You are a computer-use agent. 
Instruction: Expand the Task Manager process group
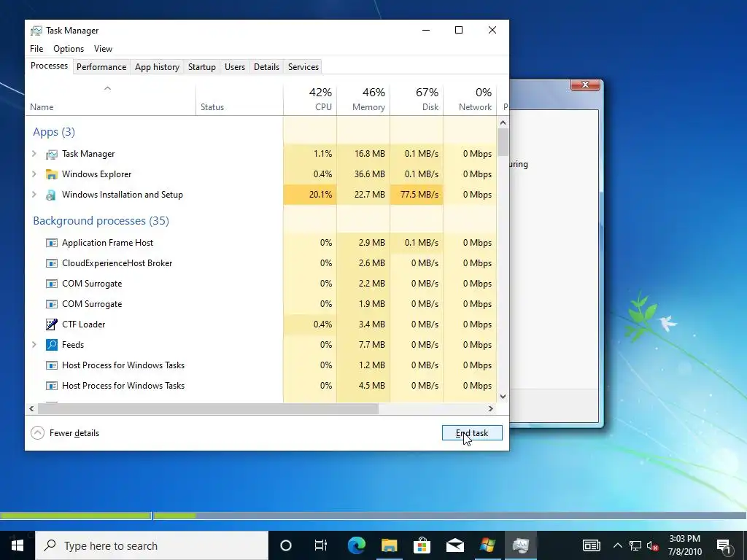pyautogui.click(x=34, y=154)
